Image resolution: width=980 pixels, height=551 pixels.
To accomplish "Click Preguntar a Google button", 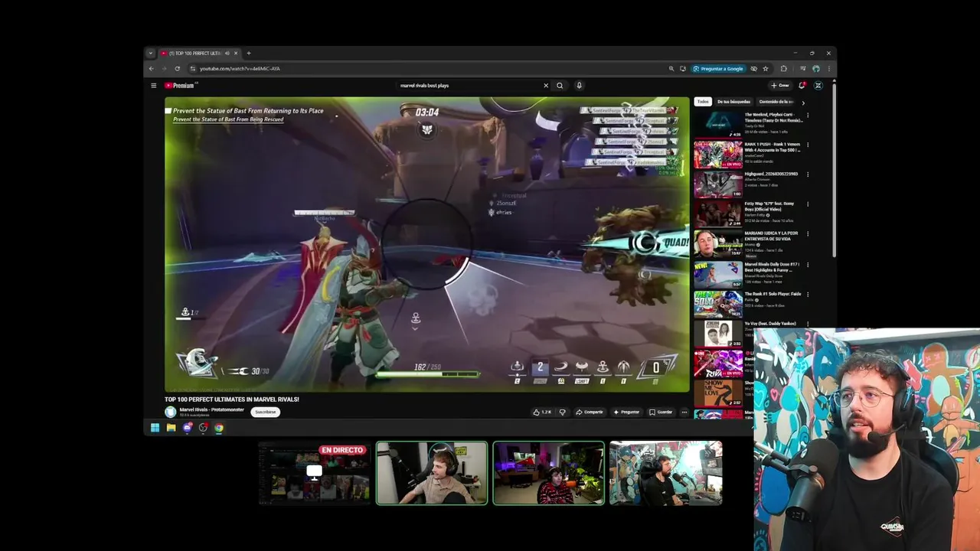I will click(718, 69).
